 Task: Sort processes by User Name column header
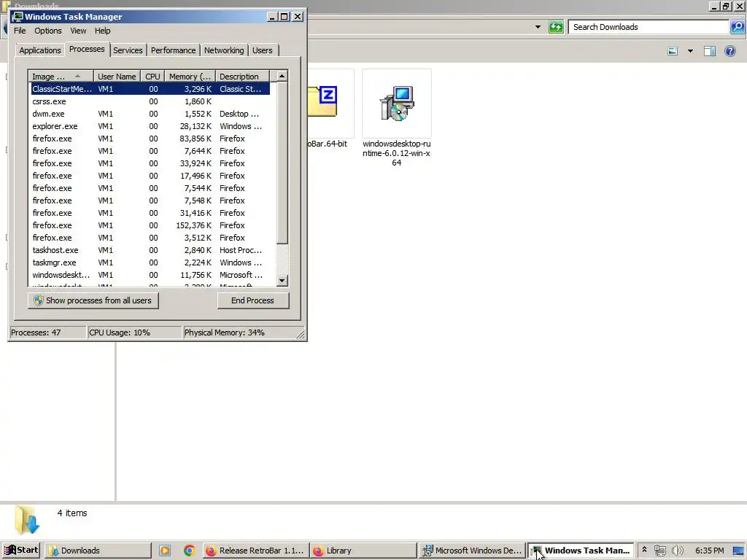pos(117,76)
